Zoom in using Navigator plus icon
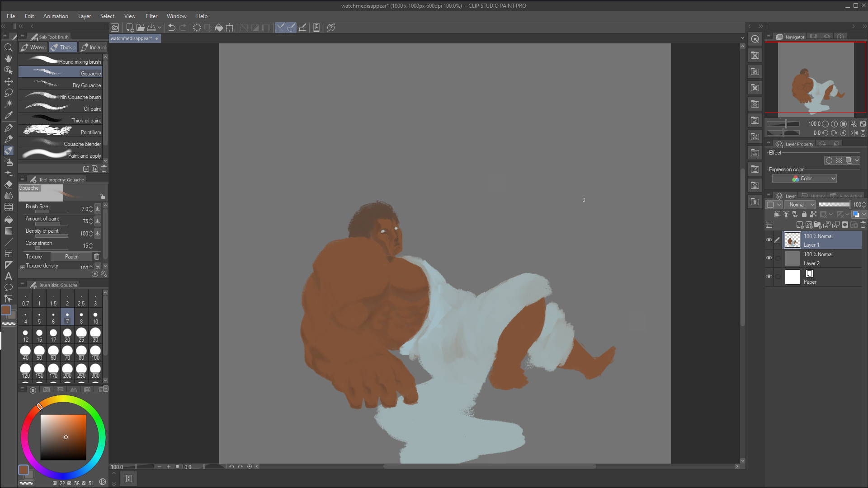Image resolution: width=868 pixels, height=488 pixels. click(x=834, y=124)
